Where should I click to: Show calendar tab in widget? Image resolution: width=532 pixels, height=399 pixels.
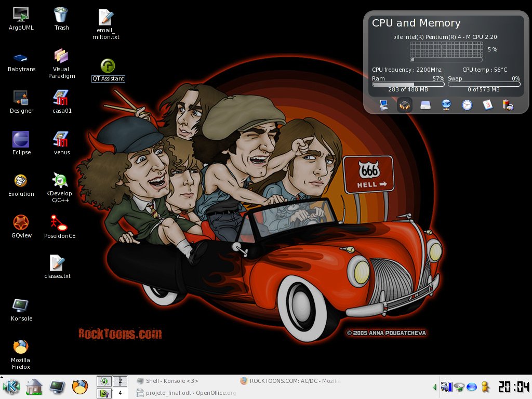pyautogui.click(x=487, y=105)
